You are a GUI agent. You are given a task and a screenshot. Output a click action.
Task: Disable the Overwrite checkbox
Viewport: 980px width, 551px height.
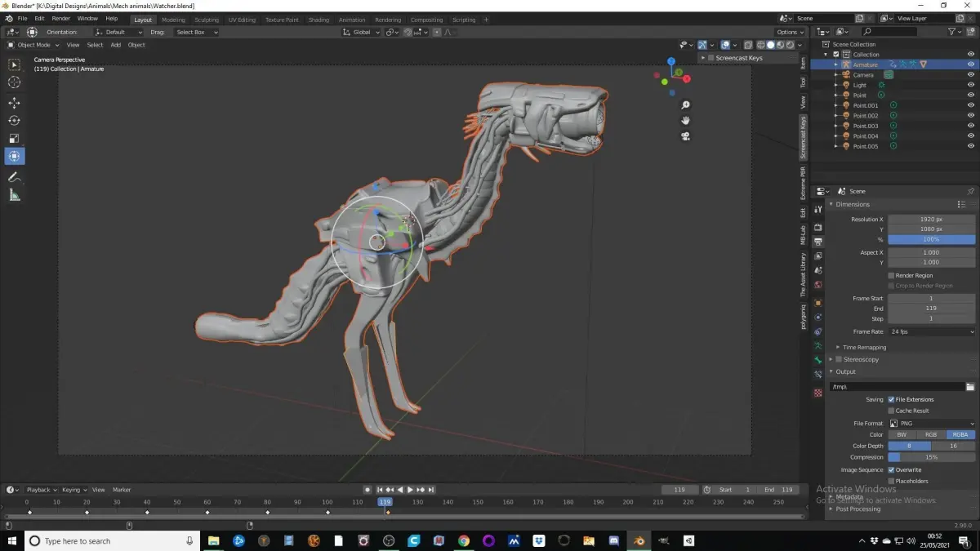click(891, 470)
